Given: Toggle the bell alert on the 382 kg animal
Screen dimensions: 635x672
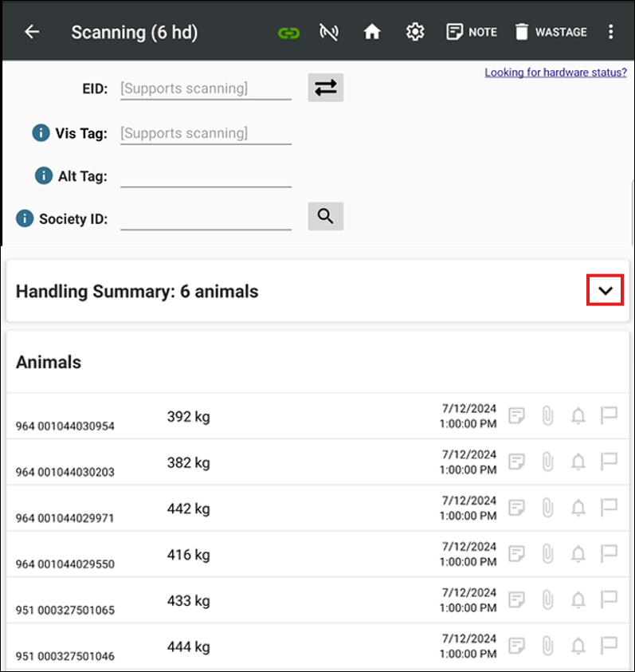Looking at the screenshot, I should (578, 462).
